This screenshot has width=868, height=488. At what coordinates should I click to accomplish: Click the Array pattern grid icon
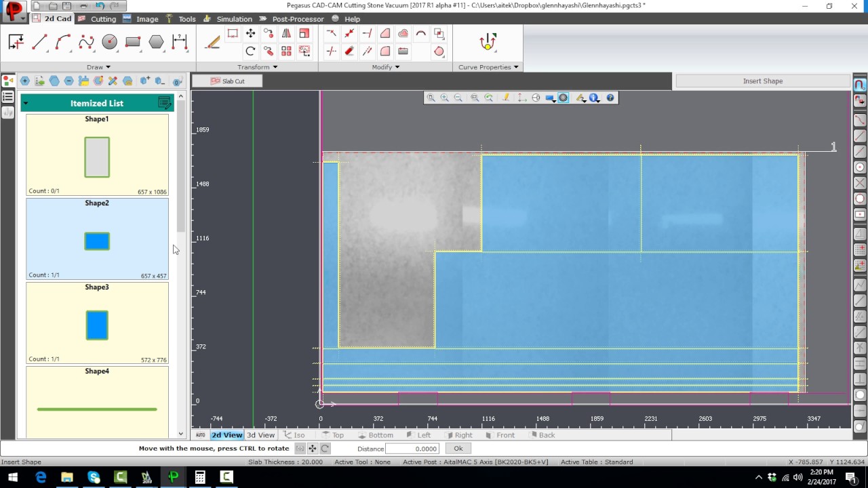click(286, 51)
